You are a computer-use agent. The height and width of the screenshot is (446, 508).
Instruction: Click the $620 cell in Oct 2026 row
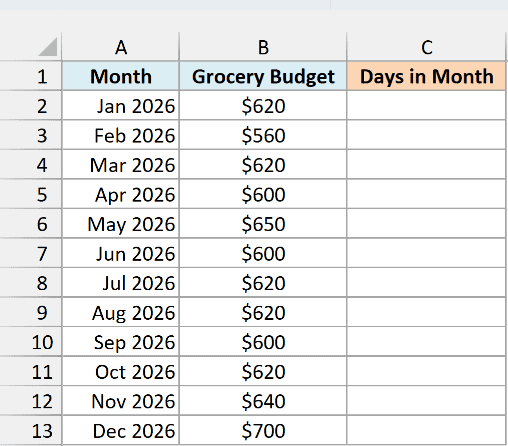pyautogui.click(x=263, y=371)
